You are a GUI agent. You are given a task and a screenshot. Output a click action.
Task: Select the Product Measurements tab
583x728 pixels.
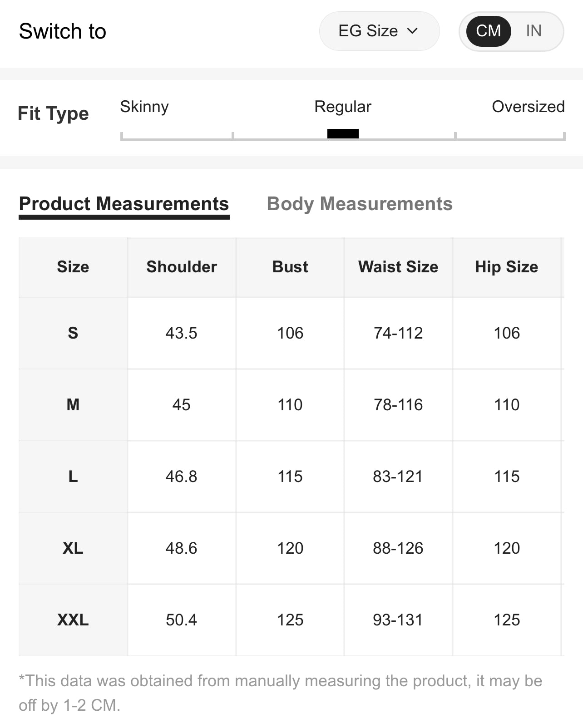(x=124, y=204)
